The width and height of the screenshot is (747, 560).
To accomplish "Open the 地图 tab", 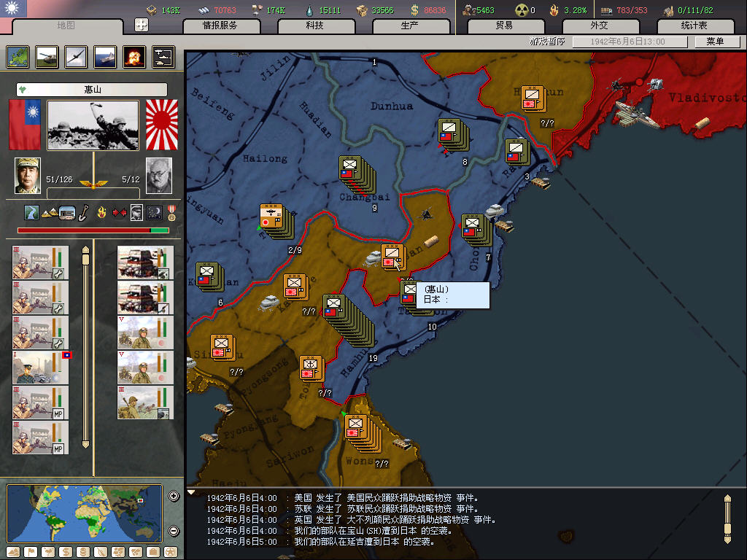I will coord(66,26).
